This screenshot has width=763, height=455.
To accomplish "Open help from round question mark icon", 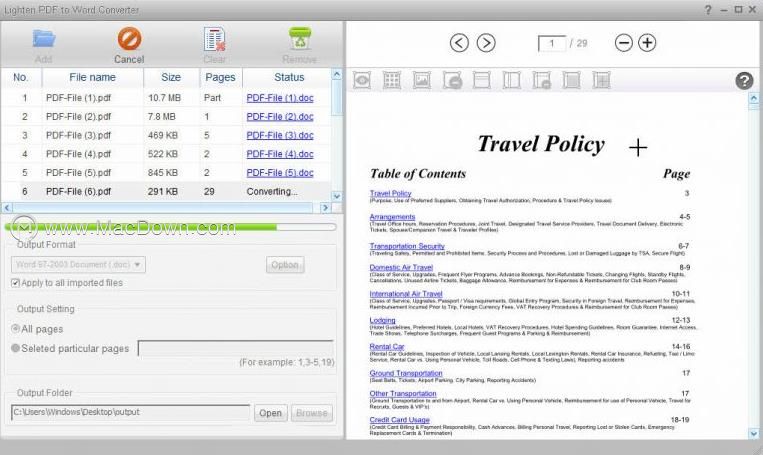I will click(744, 81).
